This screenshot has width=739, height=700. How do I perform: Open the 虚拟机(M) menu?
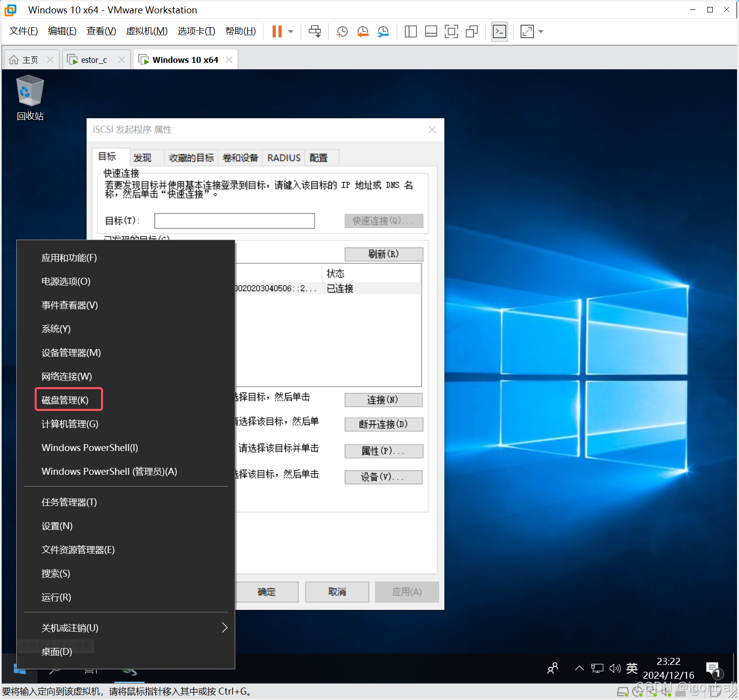(x=147, y=31)
